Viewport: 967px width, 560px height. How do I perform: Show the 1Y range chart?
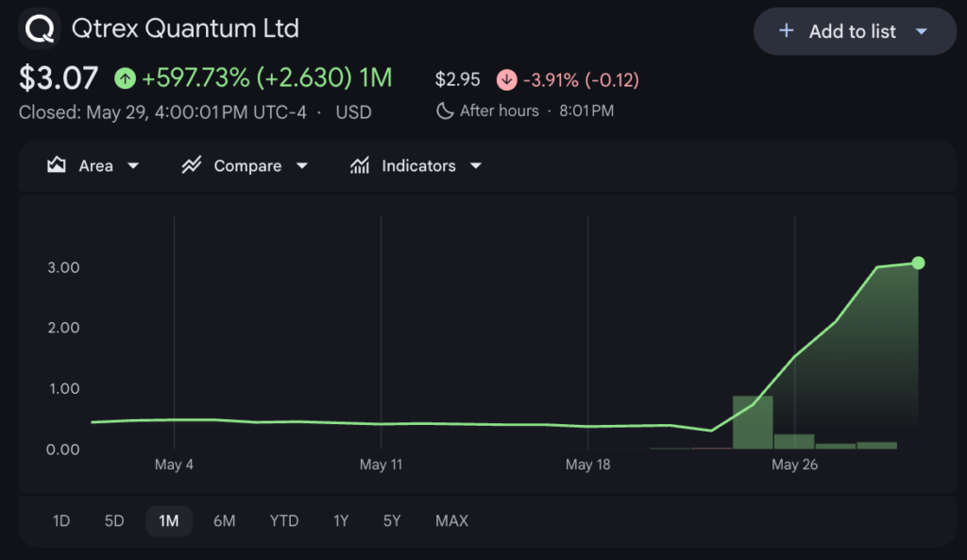click(341, 521)
